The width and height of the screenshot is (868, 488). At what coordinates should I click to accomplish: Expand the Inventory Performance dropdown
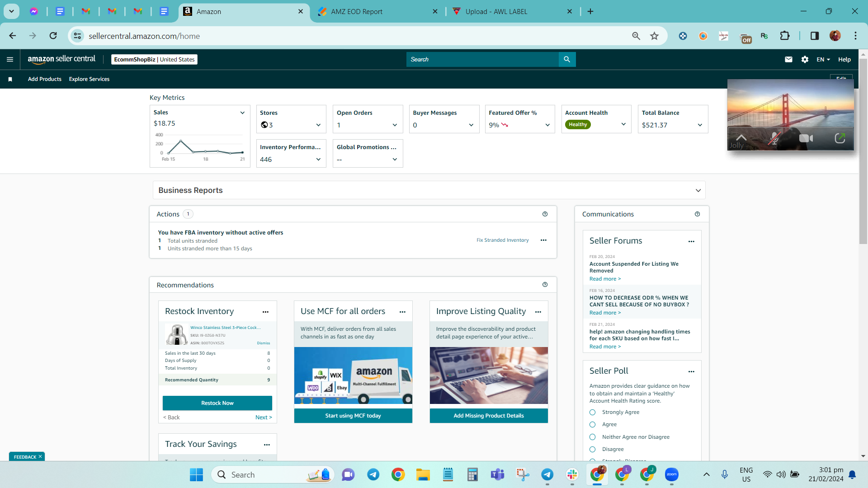coord(318,160)
